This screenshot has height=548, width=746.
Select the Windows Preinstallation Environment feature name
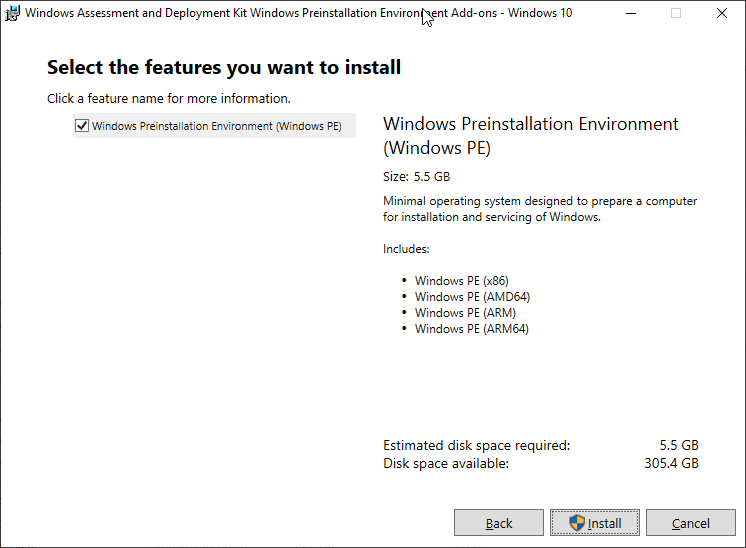click(216, 126)
